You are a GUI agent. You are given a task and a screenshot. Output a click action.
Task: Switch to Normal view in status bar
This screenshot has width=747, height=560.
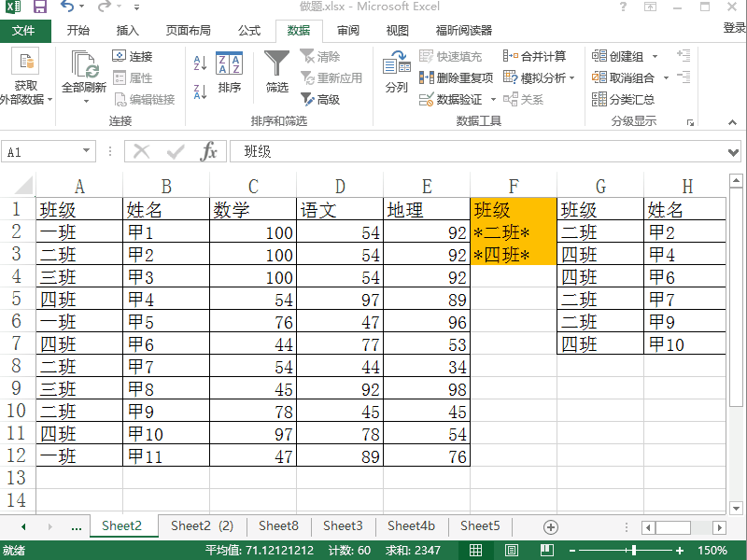(x=476, y=551)
